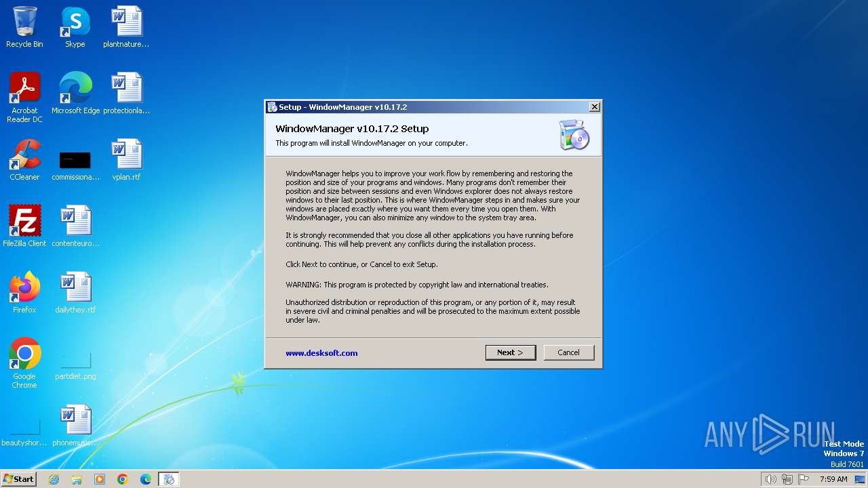Image resolution: width=868 pixels, height=488 pixels.
Task: Click Next to continue setup
Action: (x=510, y=352)
